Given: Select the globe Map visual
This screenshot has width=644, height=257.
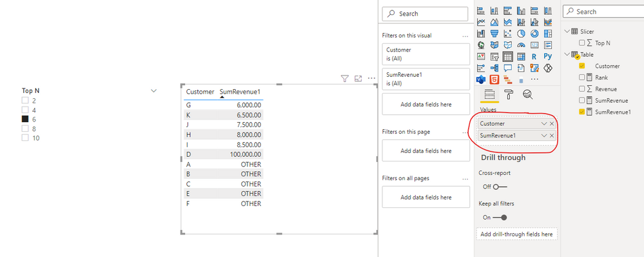Looking at the screenshot, I should (x=481, y=45).
